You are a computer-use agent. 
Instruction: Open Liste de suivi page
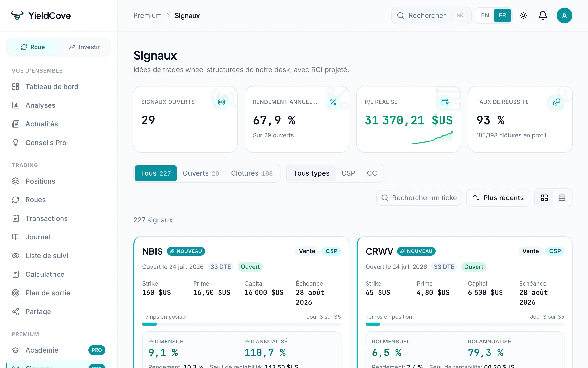pos(59,256)
